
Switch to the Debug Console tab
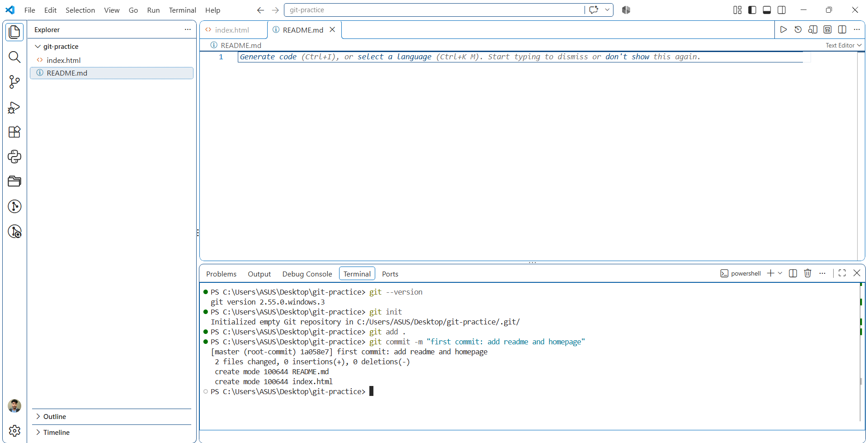tap(307, 274)
